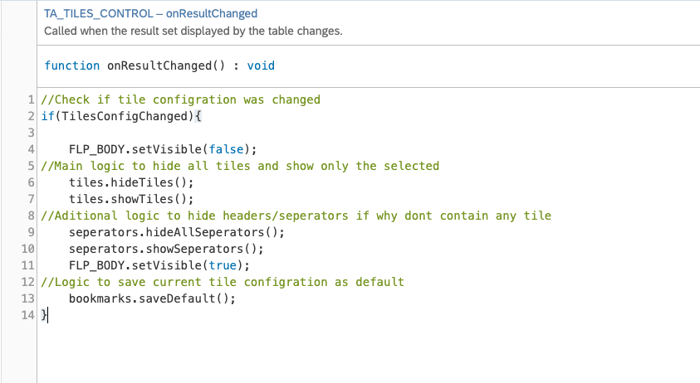Click the function onResultChanged() signature
This screenshot has width=700, height=383.
point(159,66)
